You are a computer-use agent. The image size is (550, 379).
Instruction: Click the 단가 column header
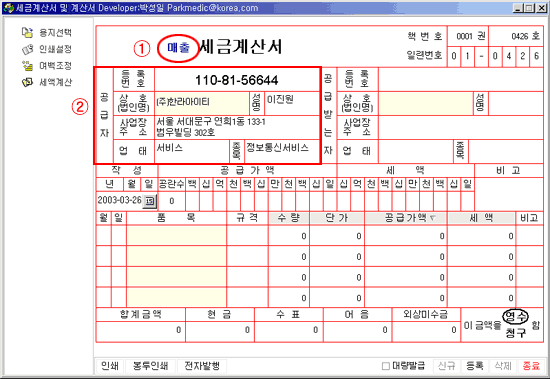click(x=337, y=218)
